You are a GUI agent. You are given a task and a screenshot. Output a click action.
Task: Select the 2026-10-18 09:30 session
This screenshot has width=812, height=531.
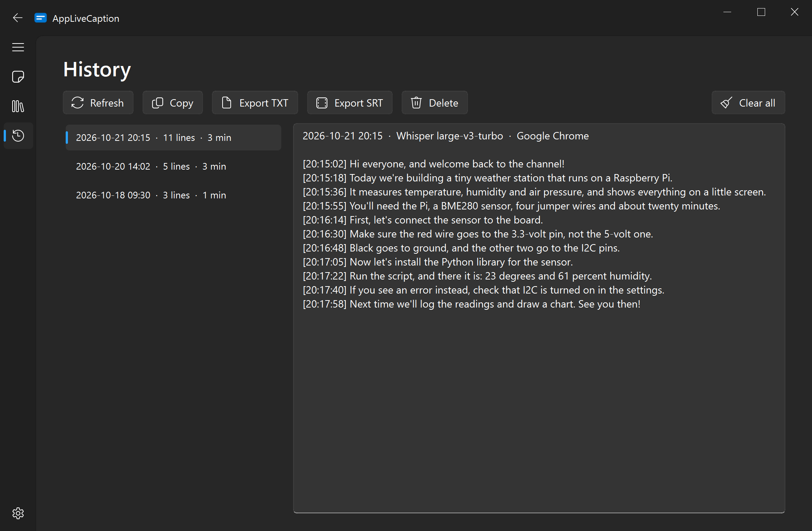pyautogui.click(x=173, y=195)
